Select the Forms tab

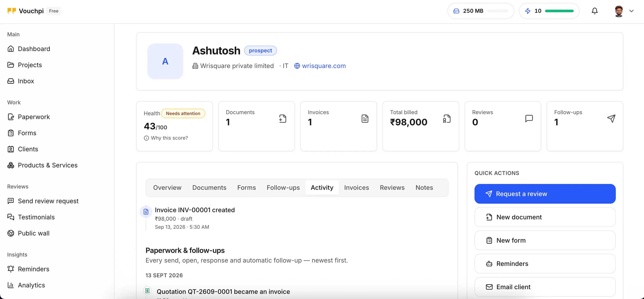point(247,188)
